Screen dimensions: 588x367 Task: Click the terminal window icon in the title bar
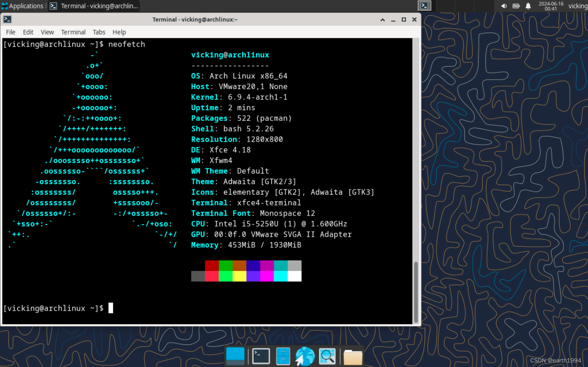coord(7,19)
